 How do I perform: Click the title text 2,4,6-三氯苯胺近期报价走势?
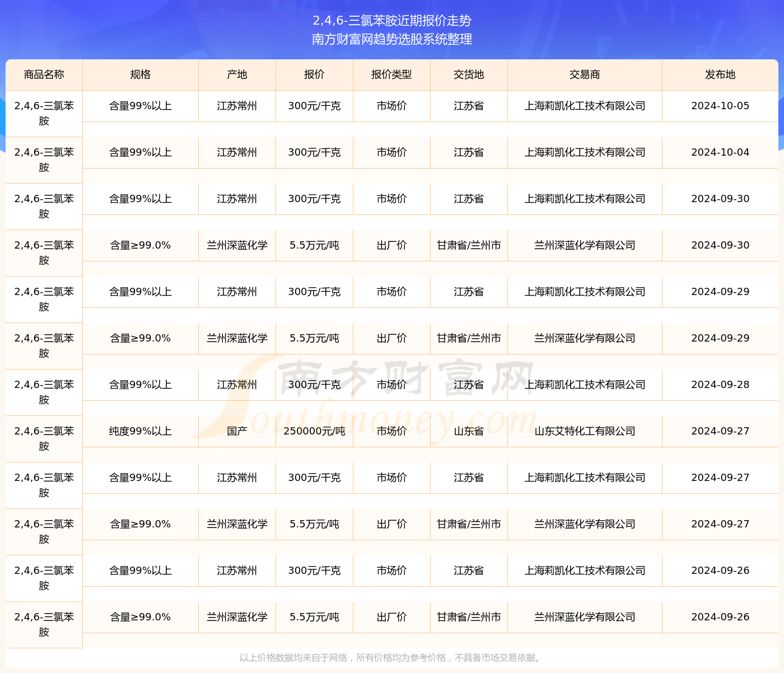(x=392, y=21)
